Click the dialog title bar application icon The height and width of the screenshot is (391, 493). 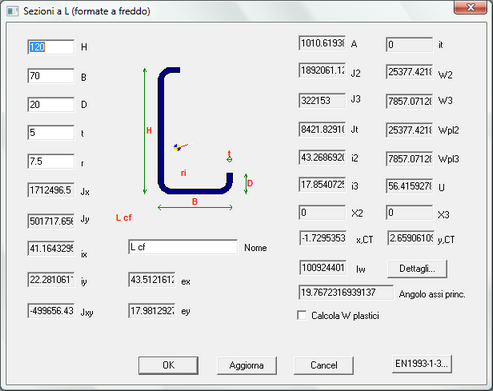(x=13, y=11)
